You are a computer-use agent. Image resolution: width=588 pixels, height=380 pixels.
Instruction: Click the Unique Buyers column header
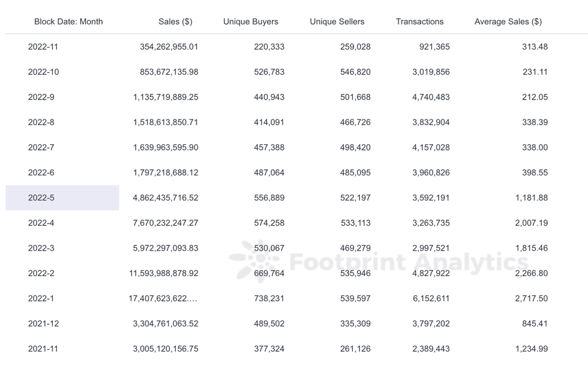tap(251, 22)
